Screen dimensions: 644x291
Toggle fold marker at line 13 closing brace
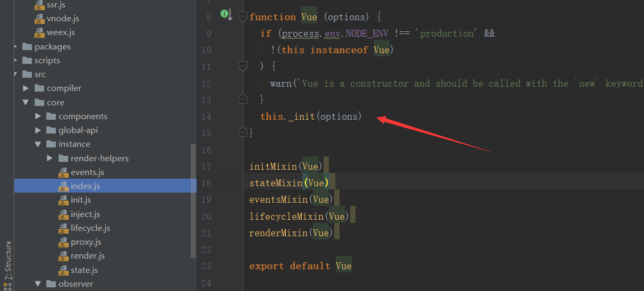pyautogui.click(x=243, y=99)
